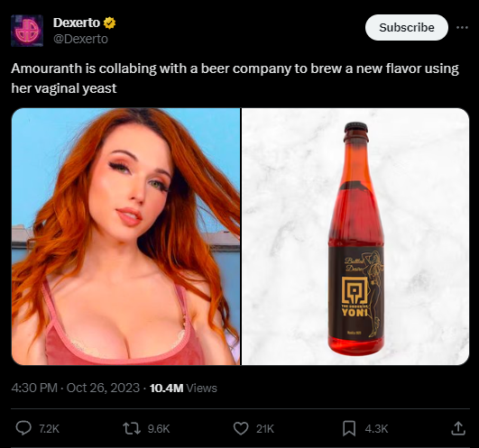Bookmark the post with the bookmark icon
The height and width of the screenshot is (448, 479).
349,428
